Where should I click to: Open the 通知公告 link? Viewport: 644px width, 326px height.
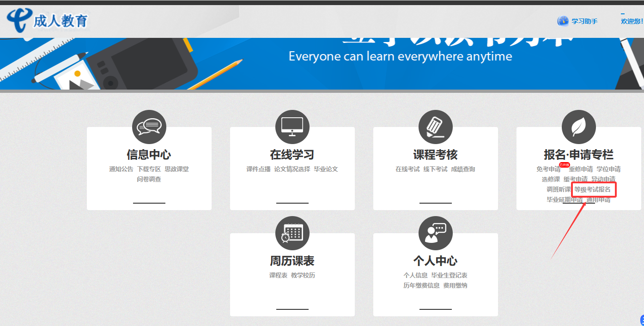[x=121, y=169]
